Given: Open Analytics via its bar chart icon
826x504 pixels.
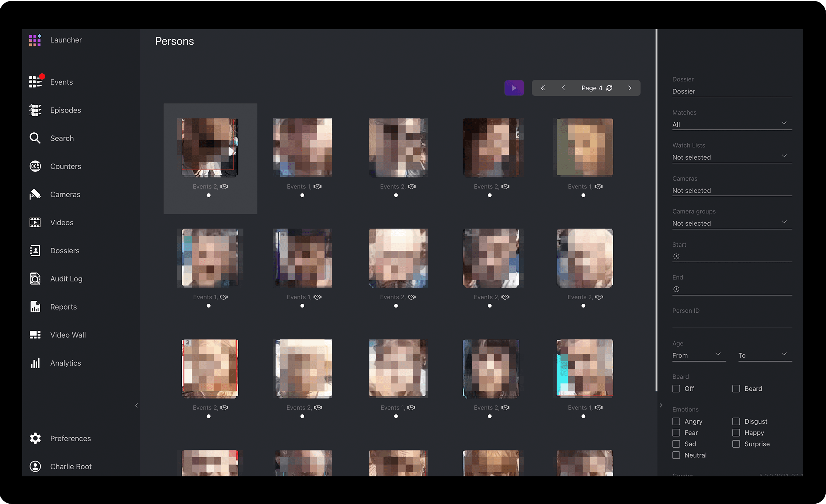Looking at the screenshot, I should [35, 363].
